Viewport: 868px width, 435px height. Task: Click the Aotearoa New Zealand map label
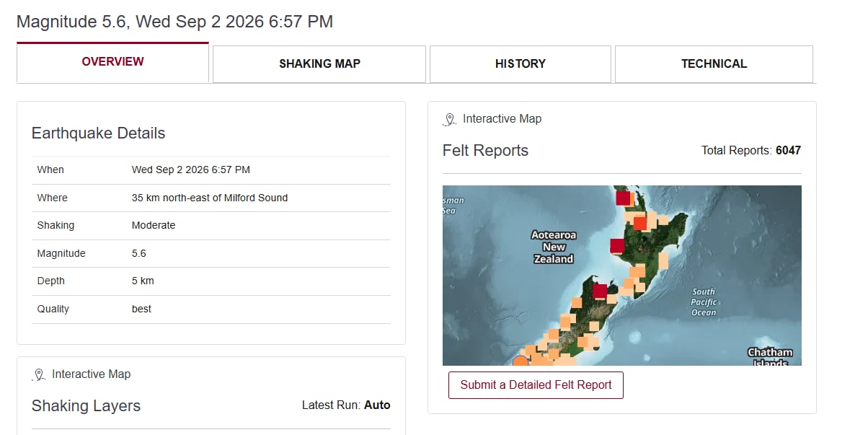click(x=554, y=247)
